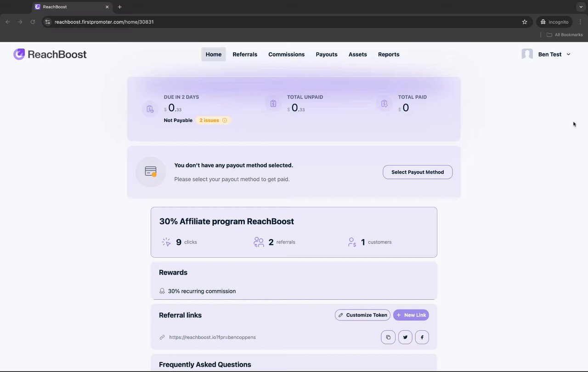Select the ReachBoost browser tab

click(x=72, y=7)
